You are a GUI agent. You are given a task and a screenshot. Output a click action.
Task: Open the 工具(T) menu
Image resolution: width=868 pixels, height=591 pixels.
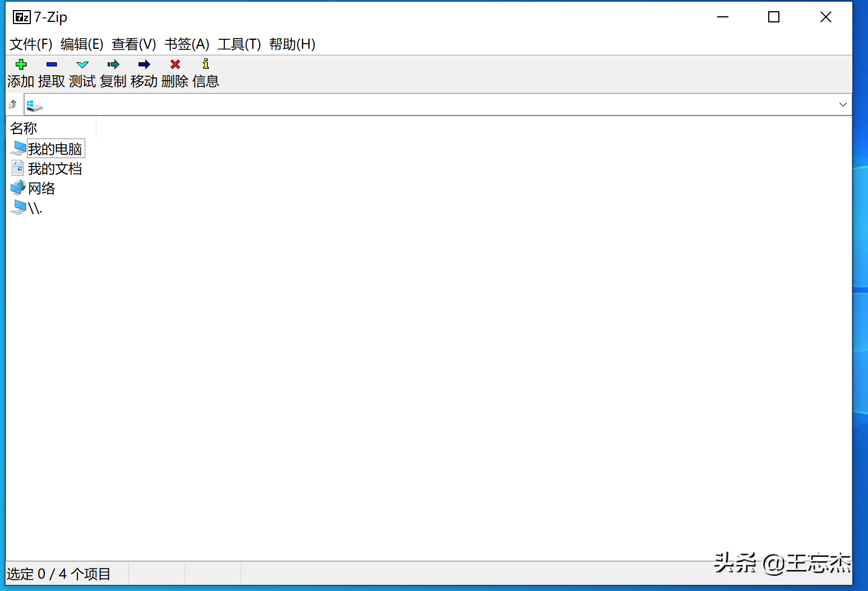point(239,44)
